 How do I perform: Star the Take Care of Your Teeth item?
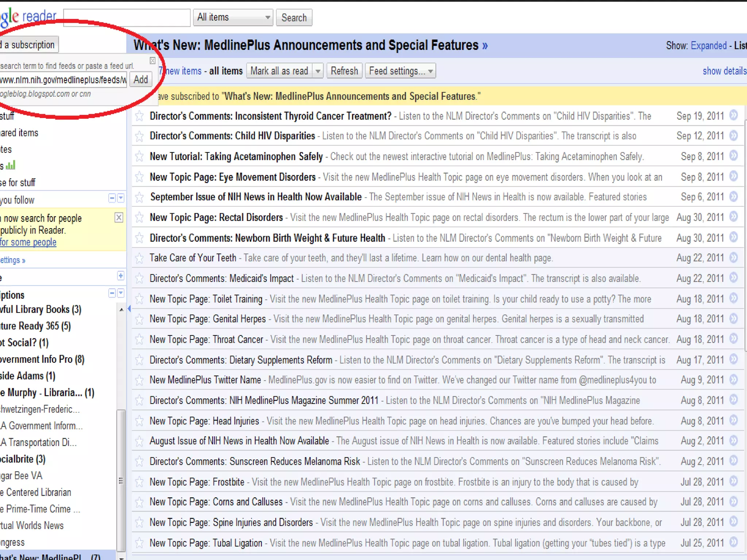click(139, 258)
